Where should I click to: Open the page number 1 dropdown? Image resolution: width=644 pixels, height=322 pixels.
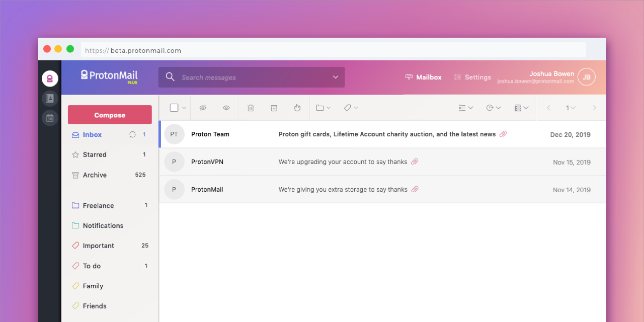[x=571, y=108]
